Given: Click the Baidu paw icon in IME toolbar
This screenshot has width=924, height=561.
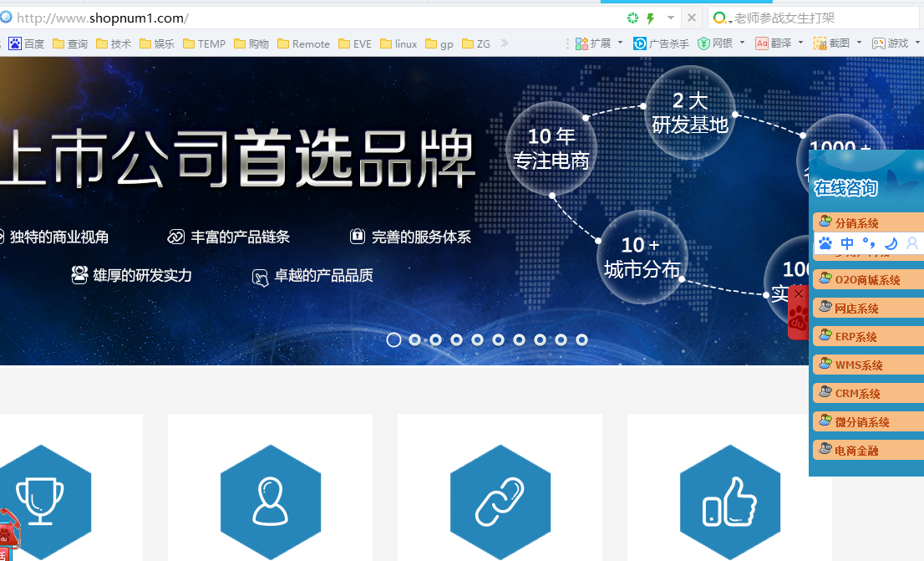Looking at the screenshot, I should 825,243.
